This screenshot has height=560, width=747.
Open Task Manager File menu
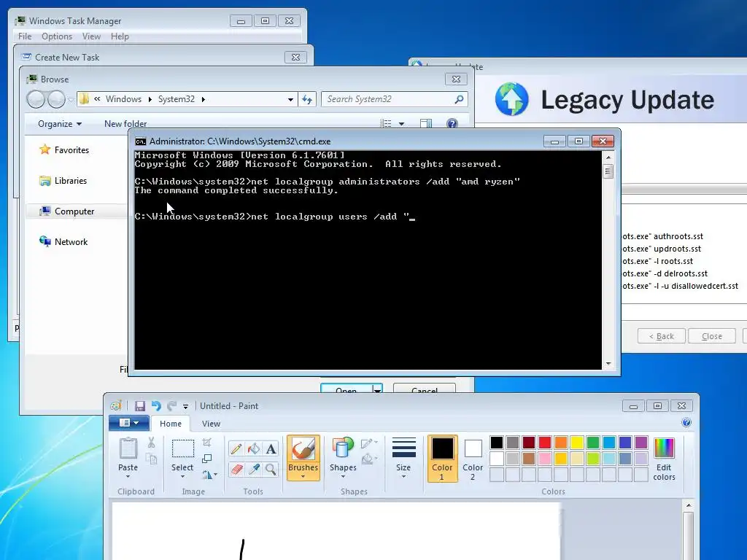click(25, 36)
